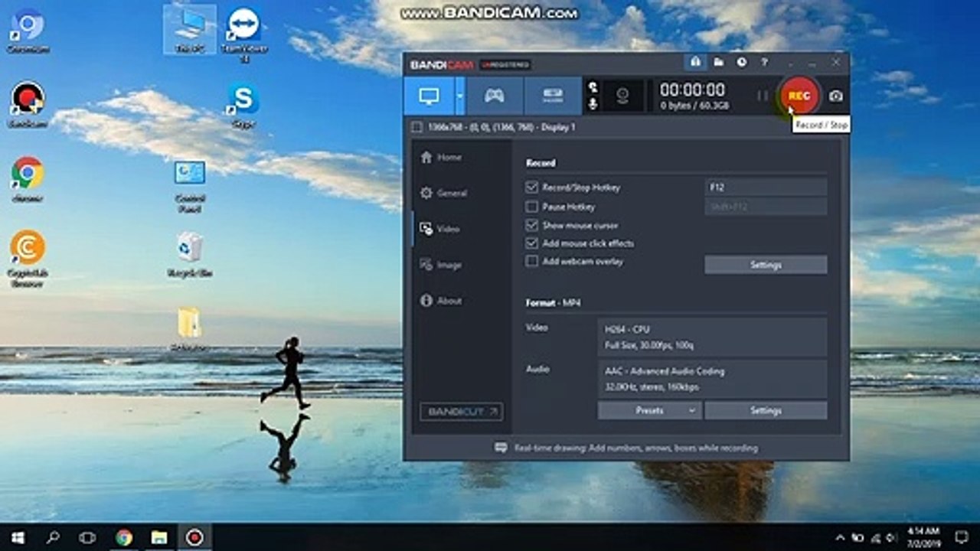Click the F12 record hotkey field

click(x=766, y=187)
